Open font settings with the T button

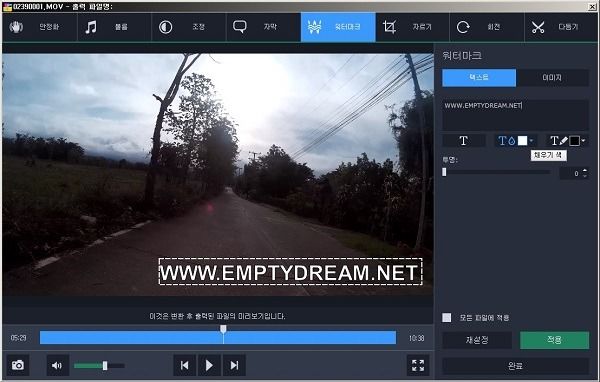click(464, 141)
